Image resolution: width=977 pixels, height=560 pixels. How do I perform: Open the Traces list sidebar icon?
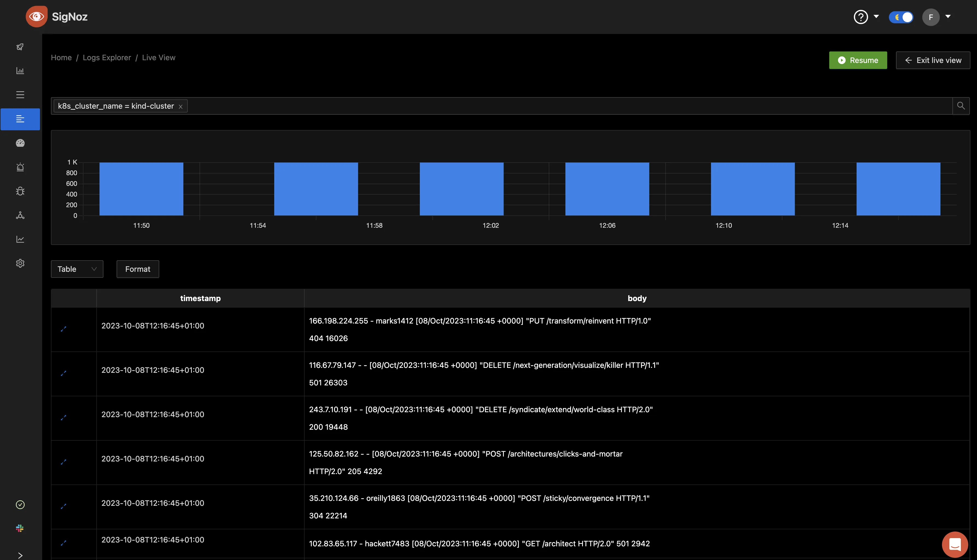pos(20,95)
